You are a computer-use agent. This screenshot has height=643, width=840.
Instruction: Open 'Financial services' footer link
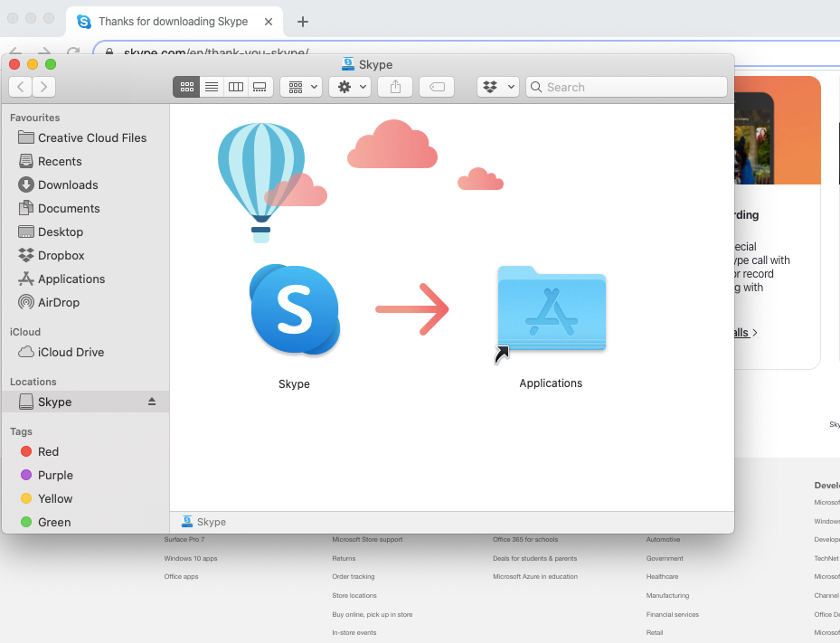point(673,615)
